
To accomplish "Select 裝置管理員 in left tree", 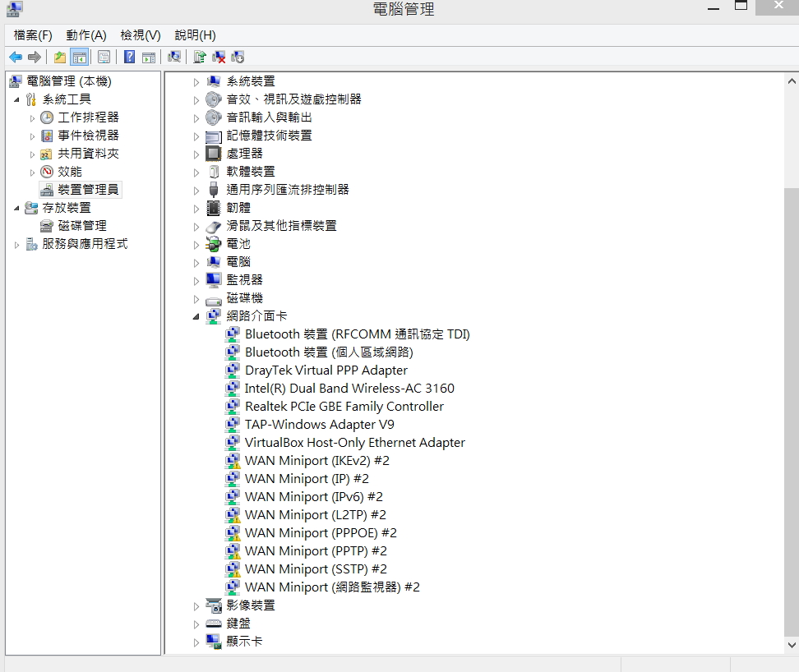I will pos(88,190).
